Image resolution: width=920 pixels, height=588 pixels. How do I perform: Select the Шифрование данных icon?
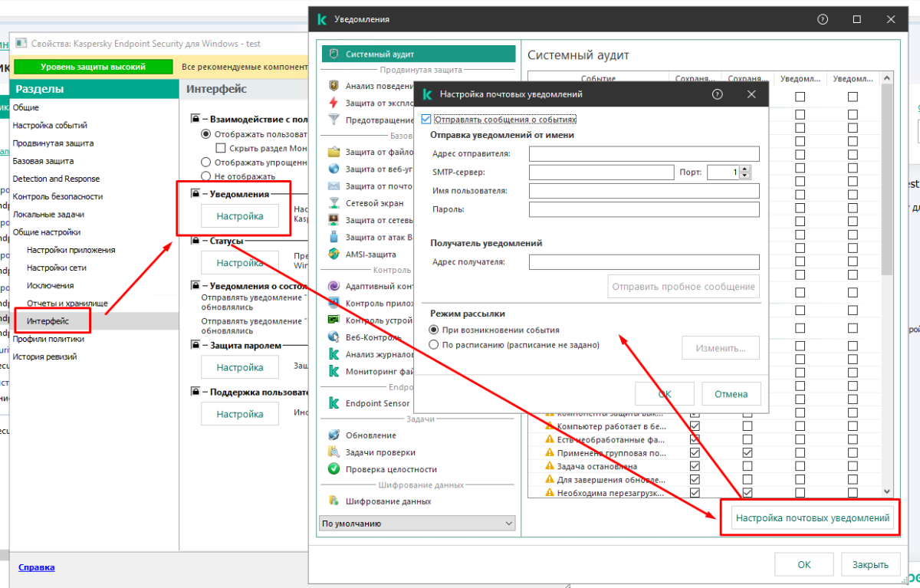click(x=333, y=501)
